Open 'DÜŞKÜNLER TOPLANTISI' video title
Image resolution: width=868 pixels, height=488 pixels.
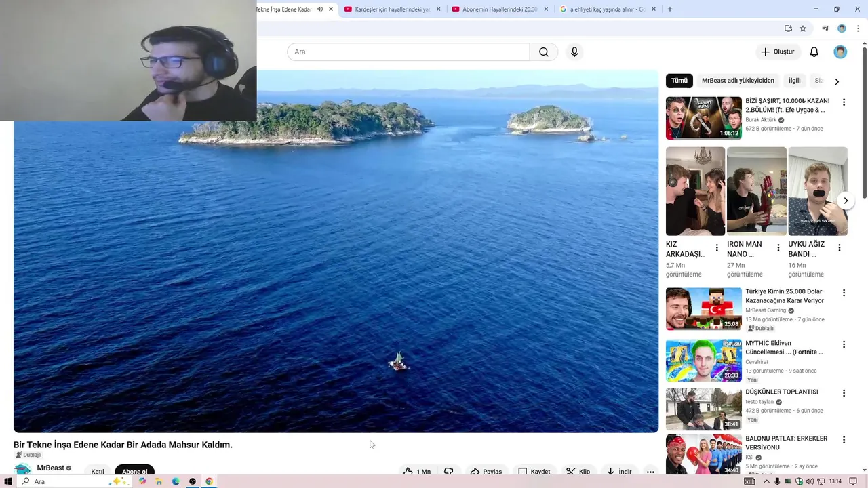[782, 392]
